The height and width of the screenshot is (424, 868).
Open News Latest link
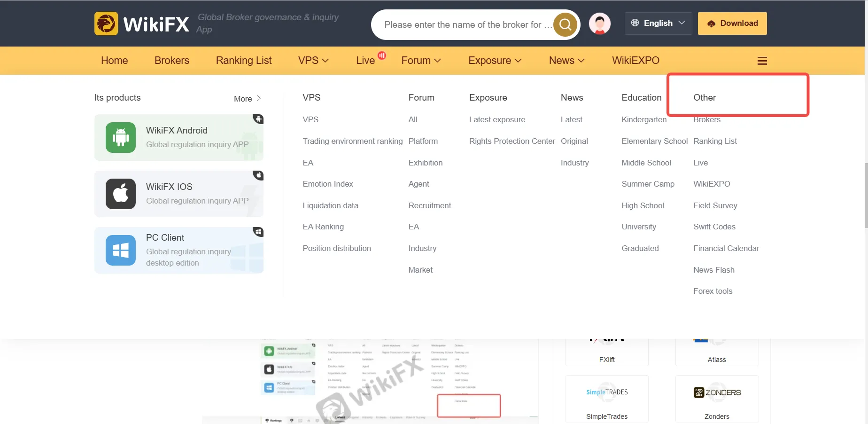572,119
